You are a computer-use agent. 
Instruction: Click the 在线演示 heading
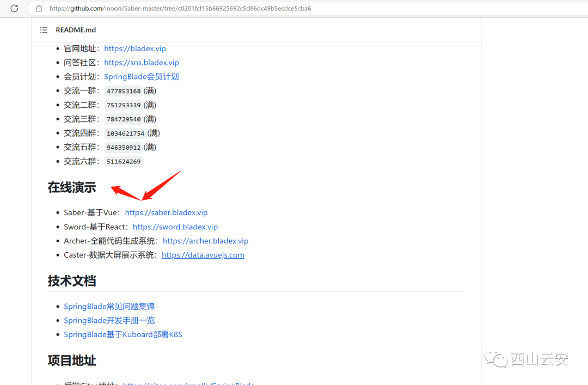(72, 187)
